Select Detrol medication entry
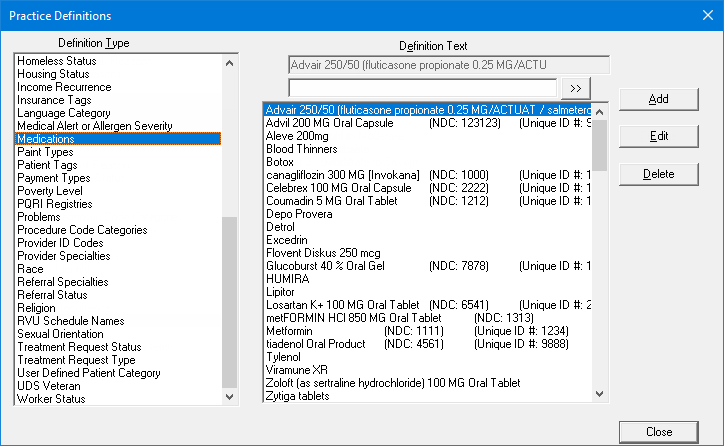This screenshot has width=724, height=446. [428, 227]
